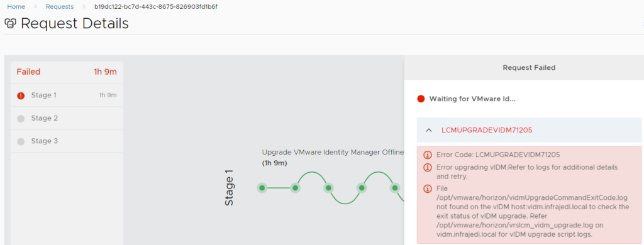Click the grey status dot beside Stage 2
The width and height of the screenshot is (644, 245).
coord(21,119)
